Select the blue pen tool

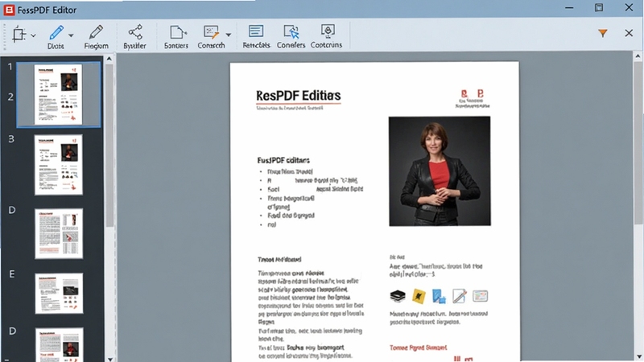(x=56, y=32)
